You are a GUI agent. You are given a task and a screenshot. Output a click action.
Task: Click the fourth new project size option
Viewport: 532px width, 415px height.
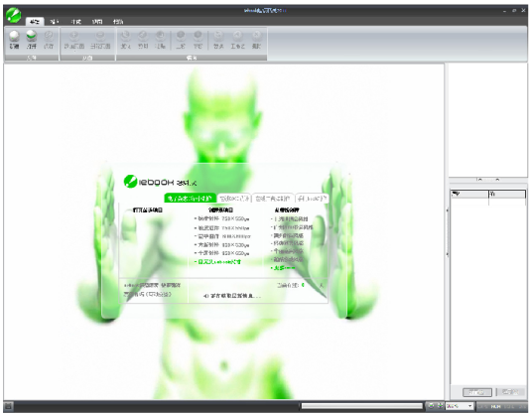tap(222, 244)
